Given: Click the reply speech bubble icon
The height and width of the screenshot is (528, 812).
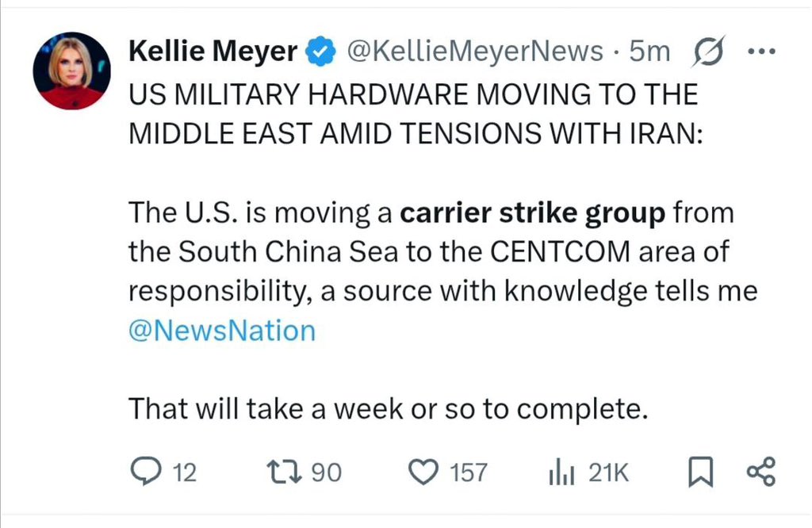Looking at the screenshot, I should (146, 473).
